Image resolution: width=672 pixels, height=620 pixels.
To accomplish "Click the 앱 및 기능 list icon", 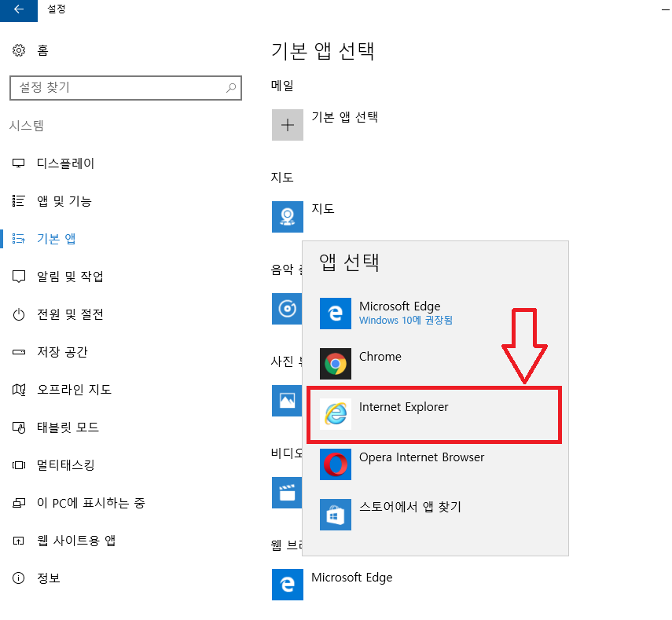I will [x=18, y=201].
